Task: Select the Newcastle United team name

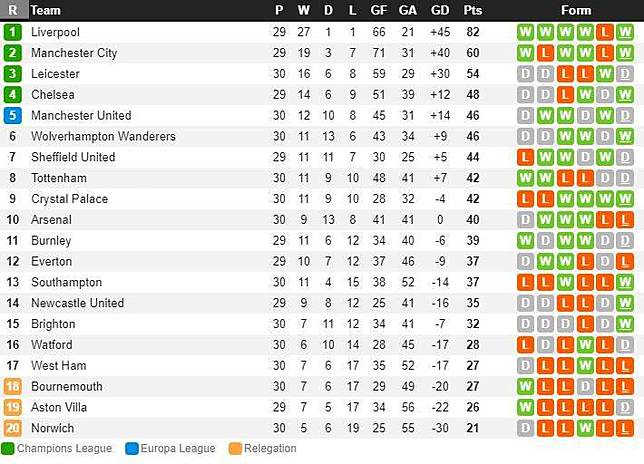Action: 77,303
